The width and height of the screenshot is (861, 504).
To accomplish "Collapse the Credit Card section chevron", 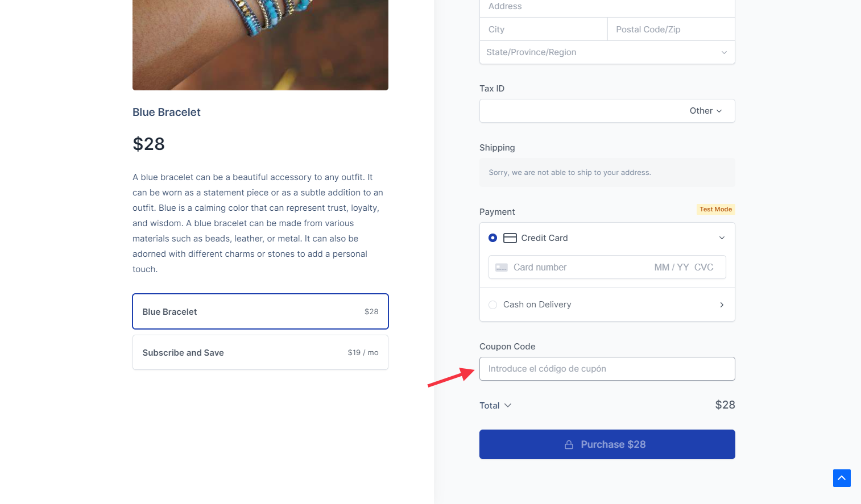I will pos(722,238).
